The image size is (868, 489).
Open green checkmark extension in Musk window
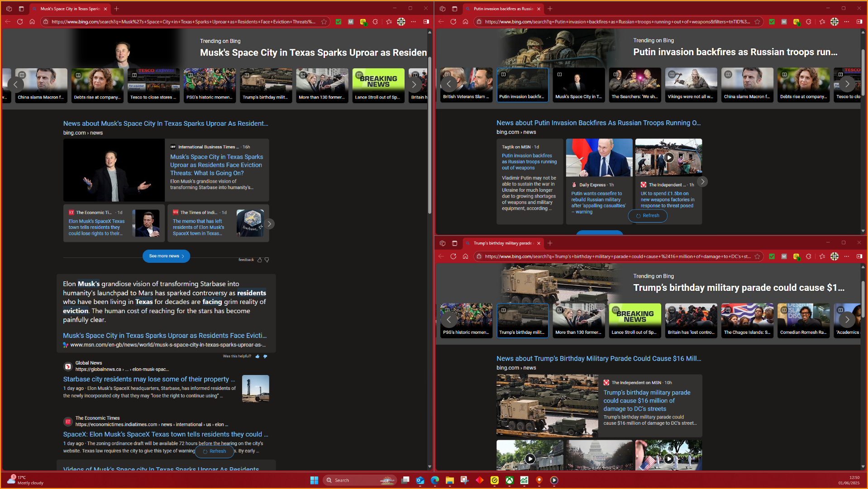coord(339,22)
